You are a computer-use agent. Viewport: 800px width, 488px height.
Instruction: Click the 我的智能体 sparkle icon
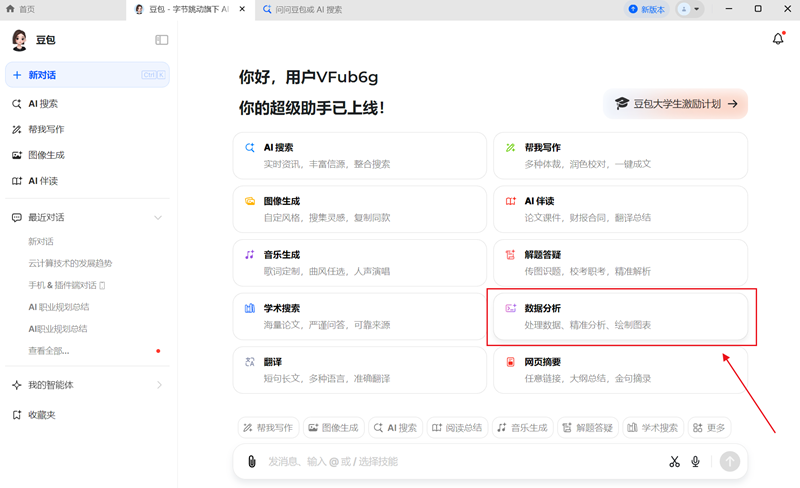(17, 385)
